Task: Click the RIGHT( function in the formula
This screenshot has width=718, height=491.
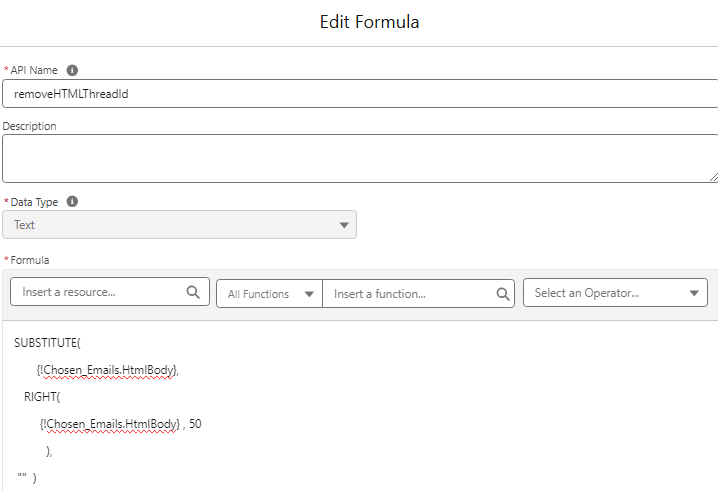Action: pyautogui.click(x=42, y=397)
